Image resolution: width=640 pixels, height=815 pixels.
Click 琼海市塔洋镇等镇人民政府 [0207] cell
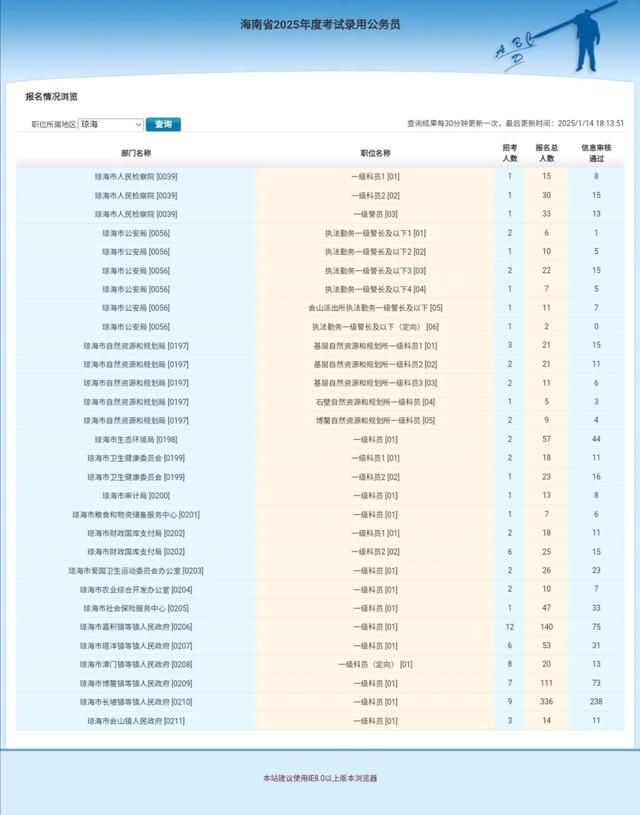click(136, 646)
